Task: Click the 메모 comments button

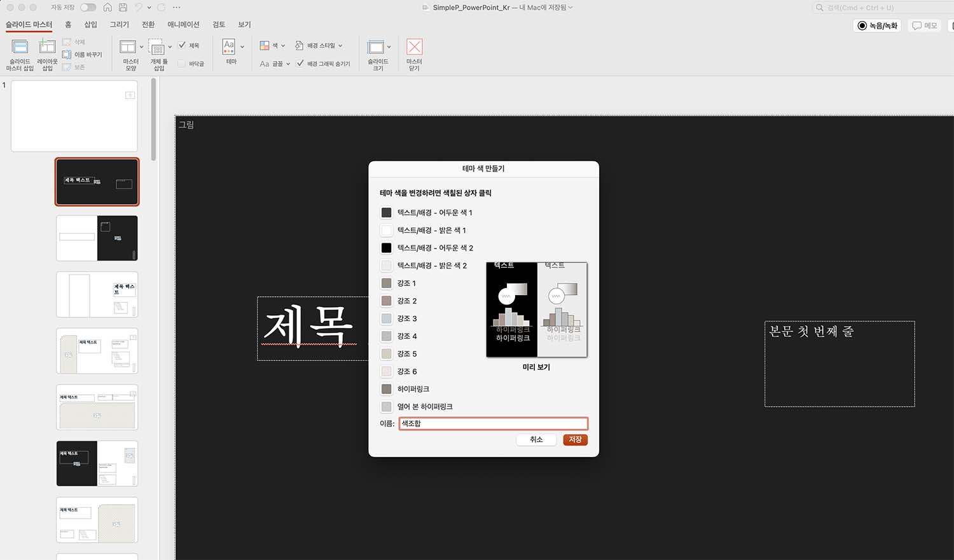Action: 925,25
